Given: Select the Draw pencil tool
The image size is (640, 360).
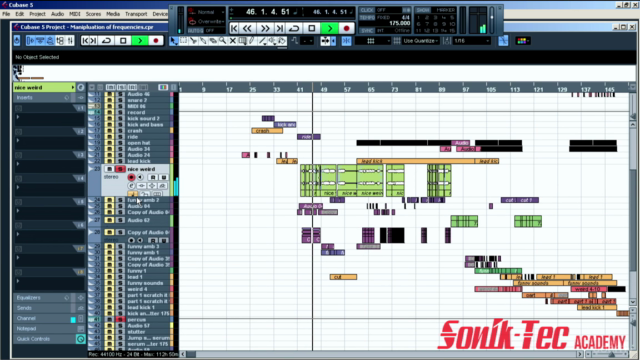Looking at the screenshot, I should click(x=252, y=41).
